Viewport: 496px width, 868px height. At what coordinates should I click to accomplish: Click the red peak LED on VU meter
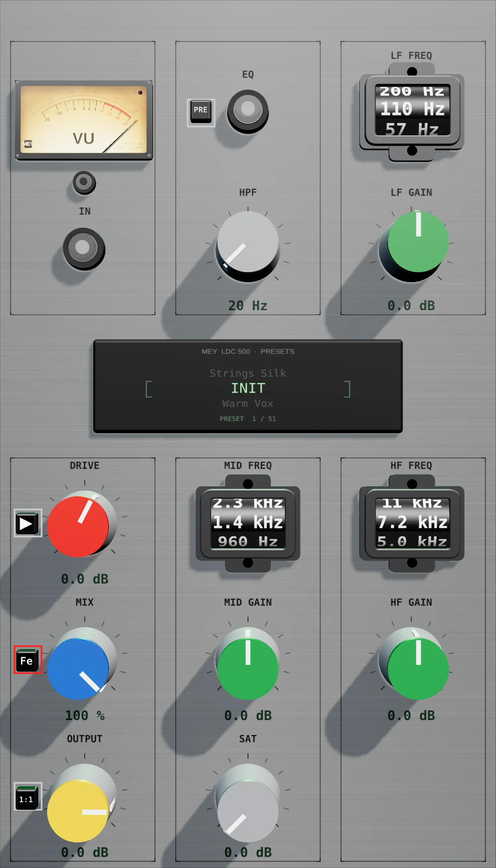(x=140, y=93)
